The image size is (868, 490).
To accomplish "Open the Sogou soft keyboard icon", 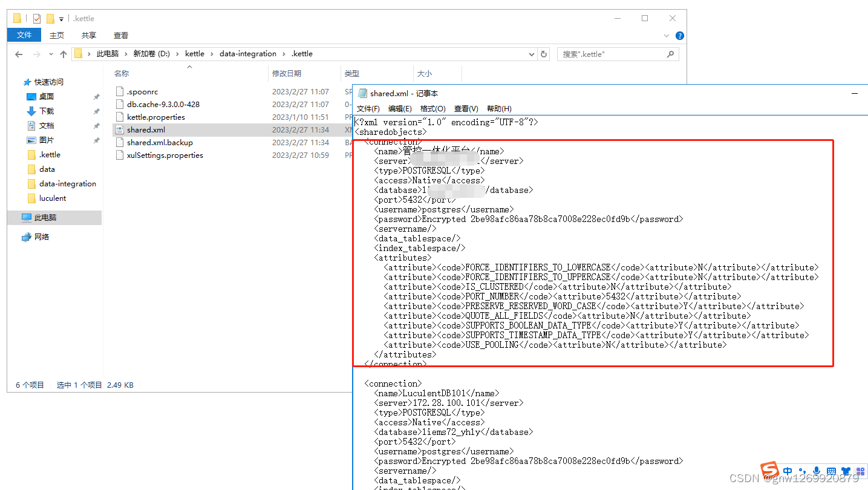I will (x=831, y=471).
